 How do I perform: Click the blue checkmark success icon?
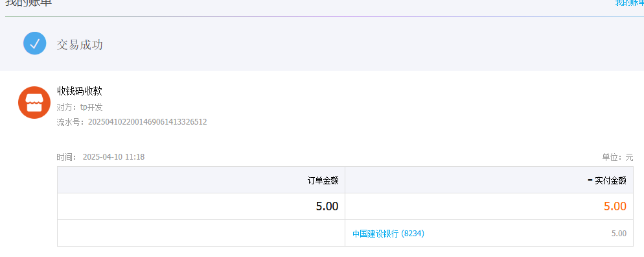point(34,43)
